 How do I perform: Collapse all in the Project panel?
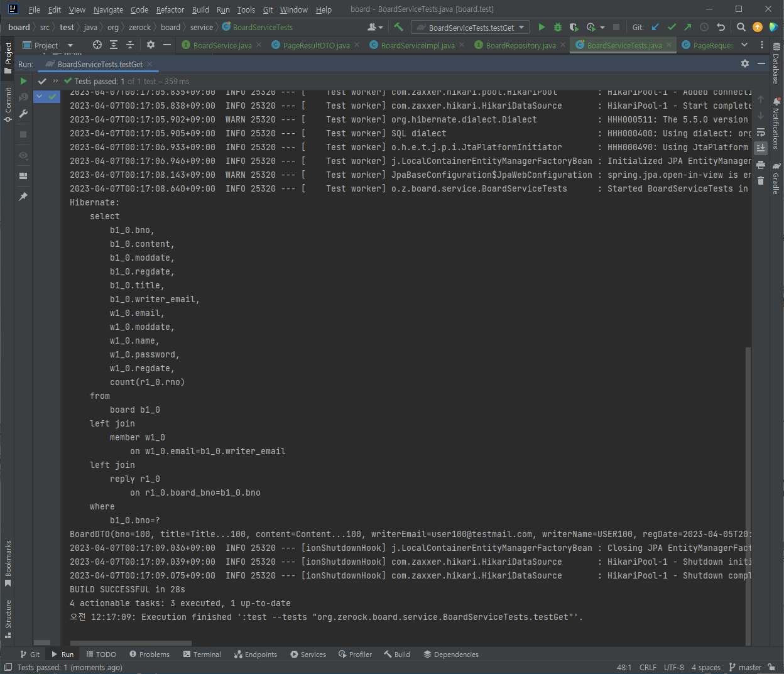tap(130, 45)
